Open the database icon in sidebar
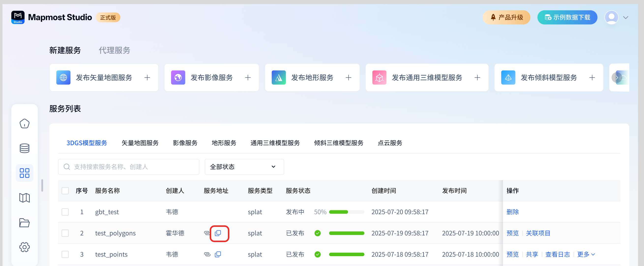Viewport: 644px width, 266px height. click(x=25, y=148)
